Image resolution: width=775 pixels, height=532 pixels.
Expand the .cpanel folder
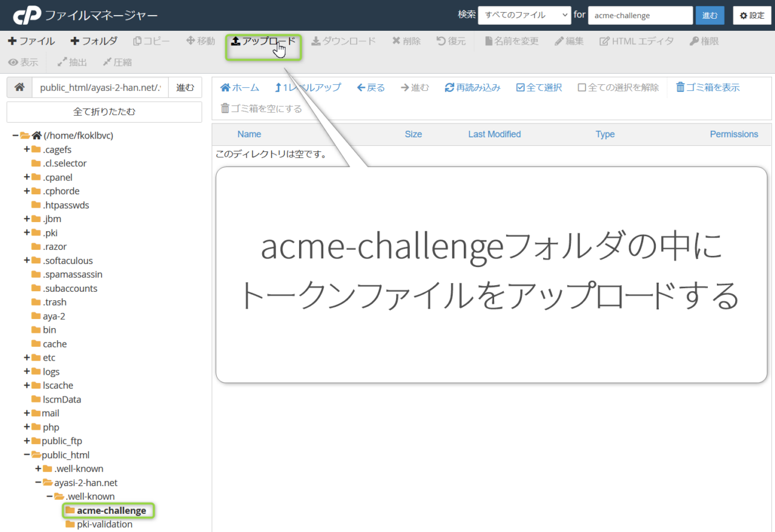27,177
